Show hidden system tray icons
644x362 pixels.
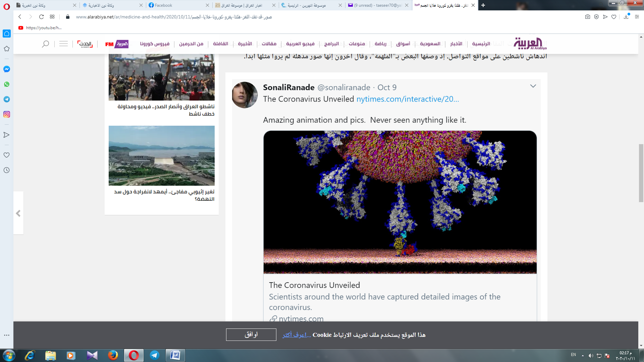click(x=583, y=355)
